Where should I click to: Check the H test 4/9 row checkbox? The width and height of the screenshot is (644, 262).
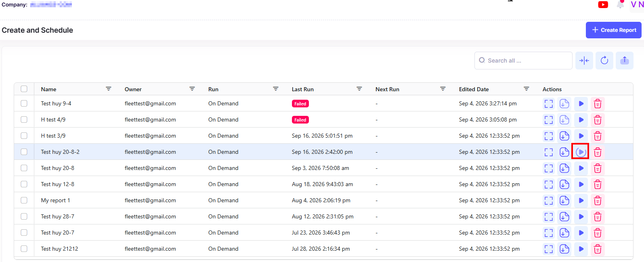[x=24, y=119]
